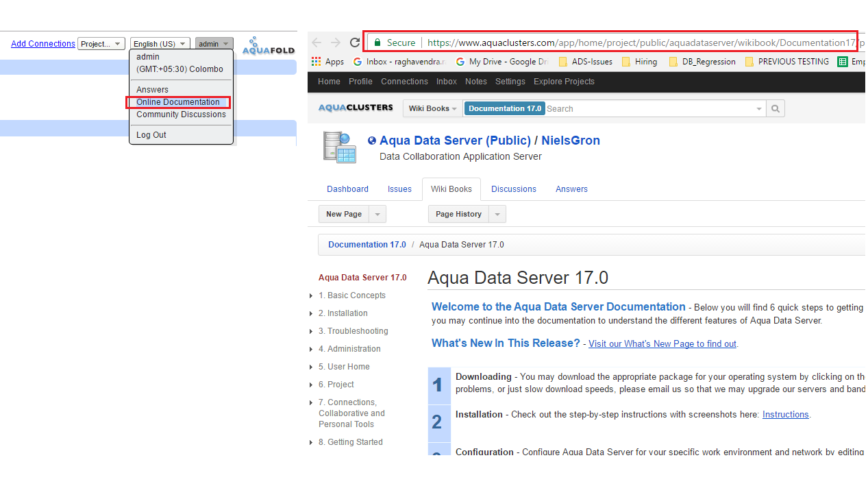The height and width of the screenshot is (484, 868).
Task: Click the Aqua Data Server (Public) link
Action: (455, 141)
